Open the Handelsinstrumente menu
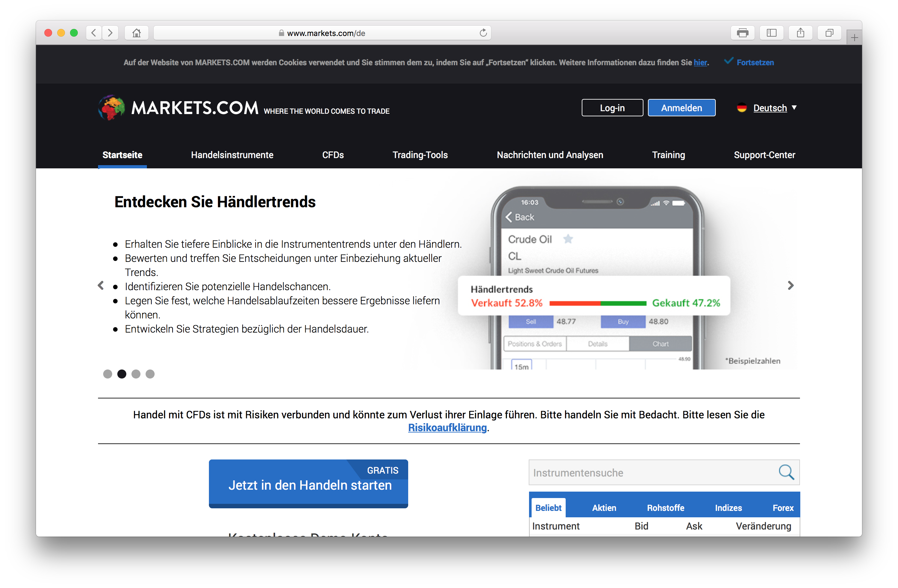Screen dimensions: 898x588 (232, 155)
